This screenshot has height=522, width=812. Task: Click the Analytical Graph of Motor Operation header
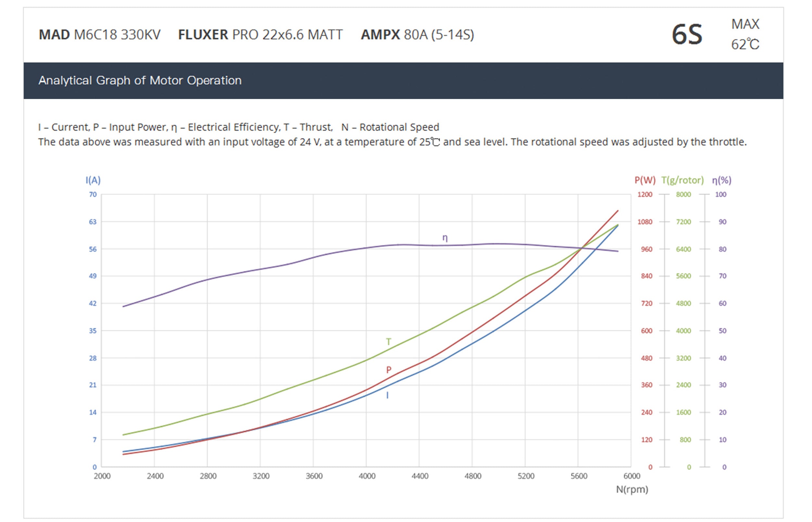[x=140, y=81]
